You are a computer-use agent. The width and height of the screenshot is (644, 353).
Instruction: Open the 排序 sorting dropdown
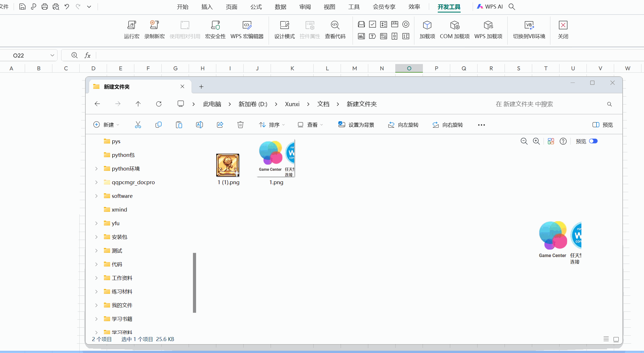pyautogui.click(x=272, y=125)
